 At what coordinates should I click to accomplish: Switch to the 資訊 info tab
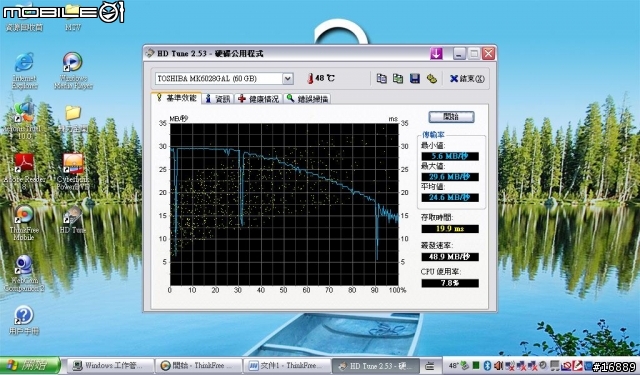[218, 99]
